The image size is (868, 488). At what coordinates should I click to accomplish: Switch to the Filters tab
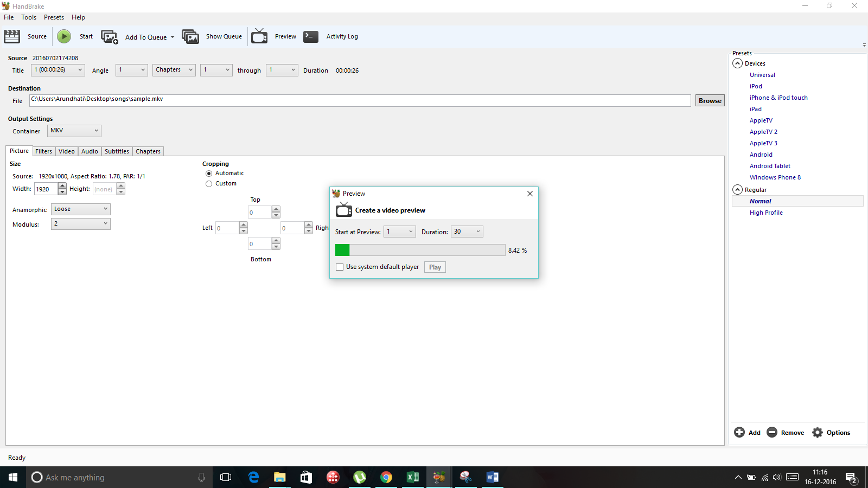pyautogui.click(x=44, y=151)
